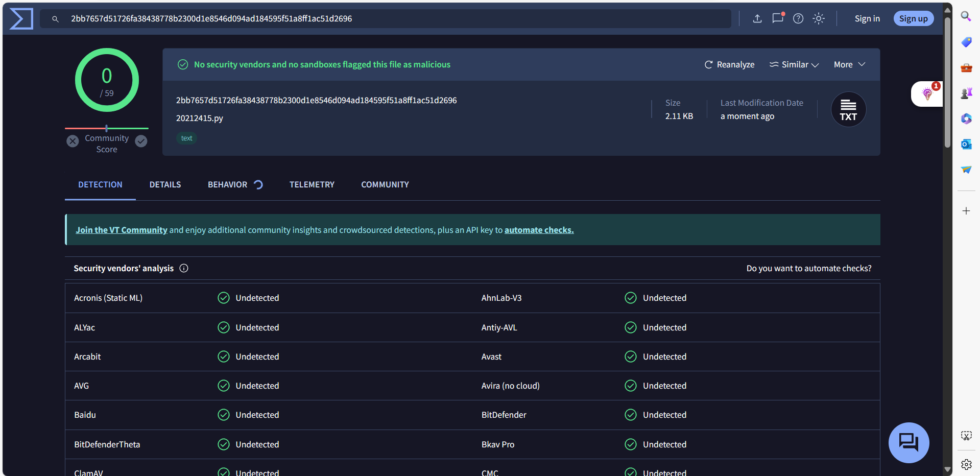Click the sidebar add plus icon
This screenshot has width=980, height=476.
pos(966,211)
